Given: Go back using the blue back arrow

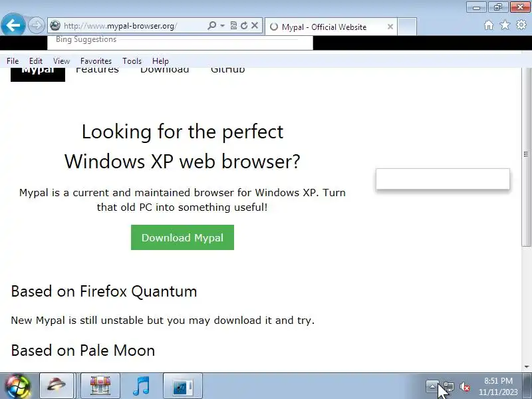Looking at the screenshot, I should click(x=13, y=25).
